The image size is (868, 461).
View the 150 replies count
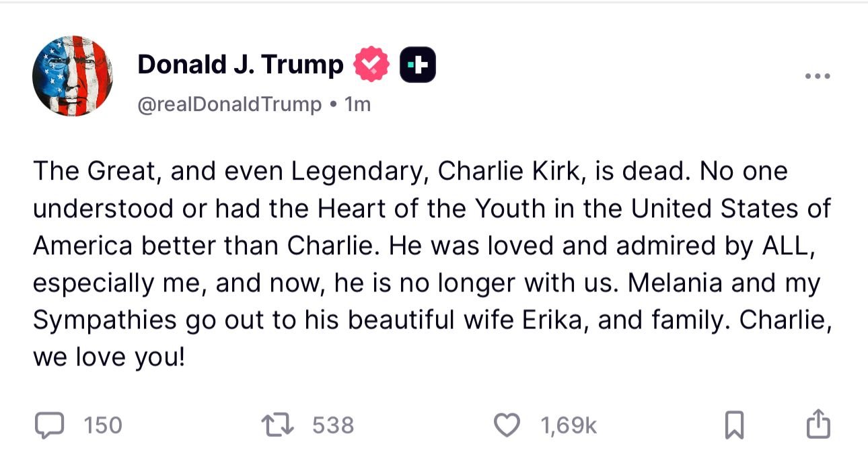click(104, 425)
